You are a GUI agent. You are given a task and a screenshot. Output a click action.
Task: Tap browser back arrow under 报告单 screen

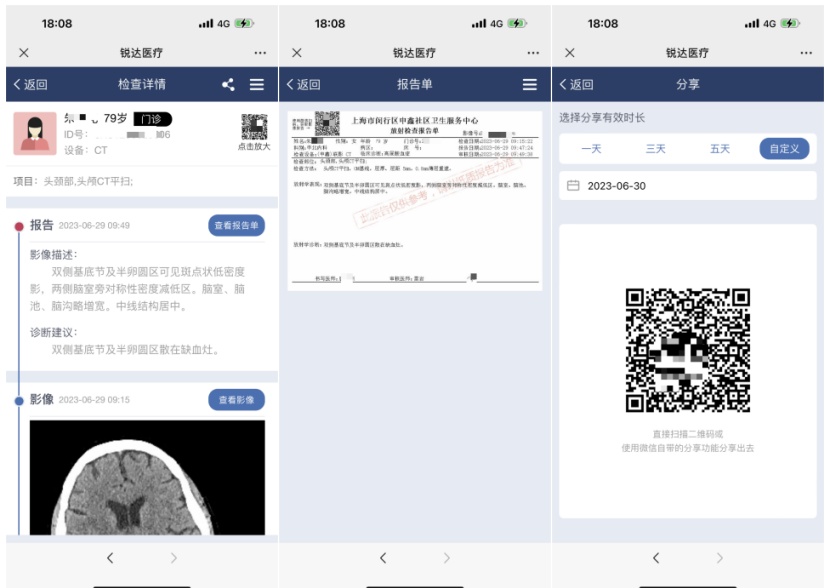coord(383,558)
